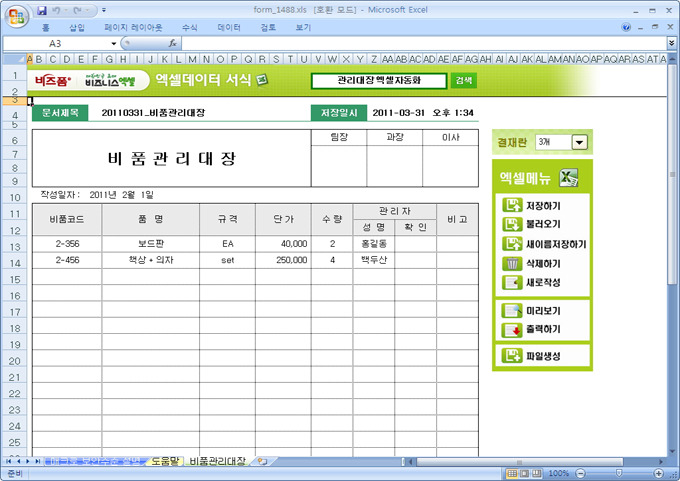Switch to Page Break Preview icon
Viewport: 680px width, 481px height.
pyautogui.click(x=537, y=474)
